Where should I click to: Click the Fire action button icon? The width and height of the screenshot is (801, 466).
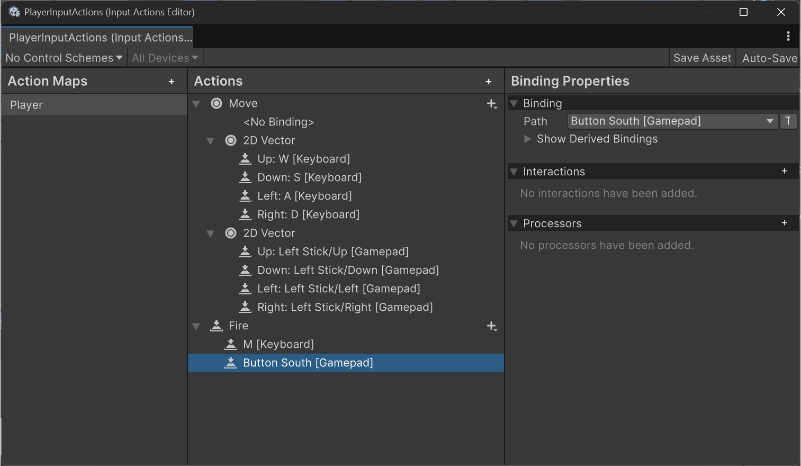[x=217, y=326]
